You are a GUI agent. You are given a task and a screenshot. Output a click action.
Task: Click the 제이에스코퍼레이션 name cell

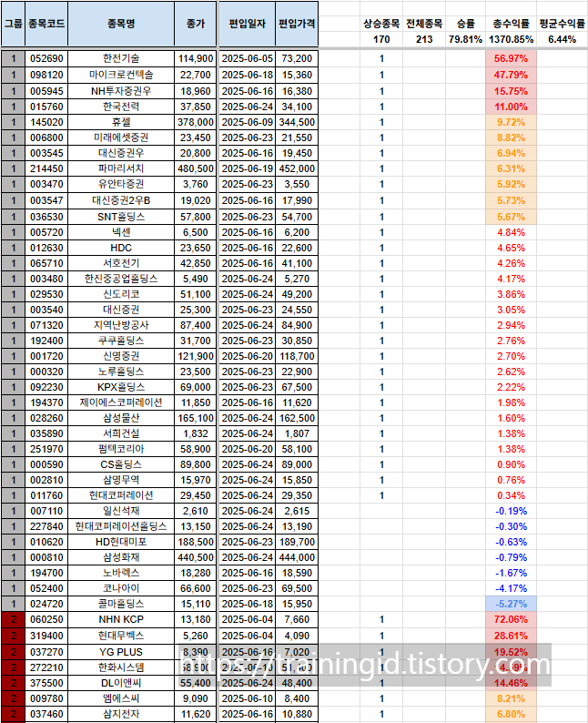121,402
